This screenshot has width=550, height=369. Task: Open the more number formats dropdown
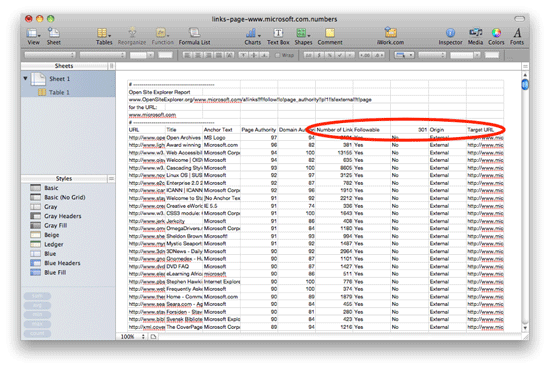350,55
